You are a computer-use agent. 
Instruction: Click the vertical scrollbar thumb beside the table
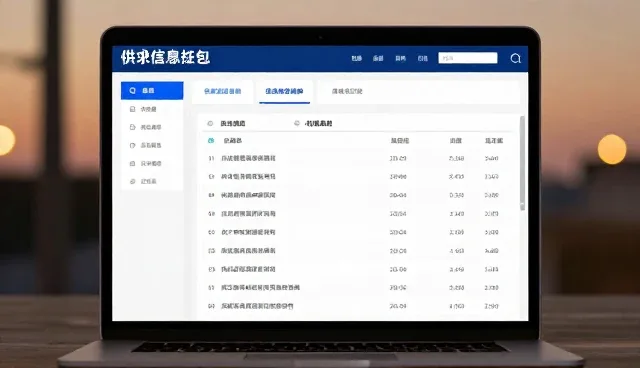point(522,163)
